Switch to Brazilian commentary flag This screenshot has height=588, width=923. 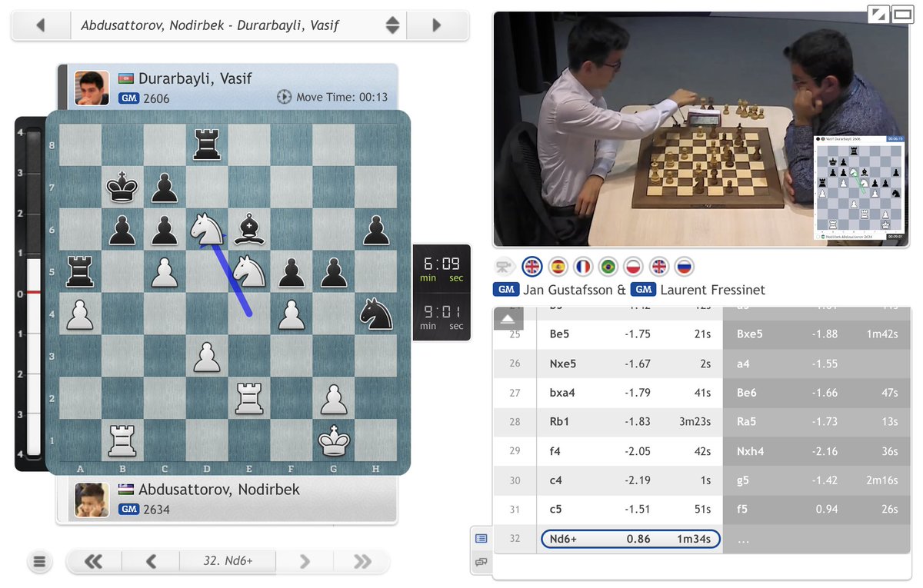(x=608, y=267)
